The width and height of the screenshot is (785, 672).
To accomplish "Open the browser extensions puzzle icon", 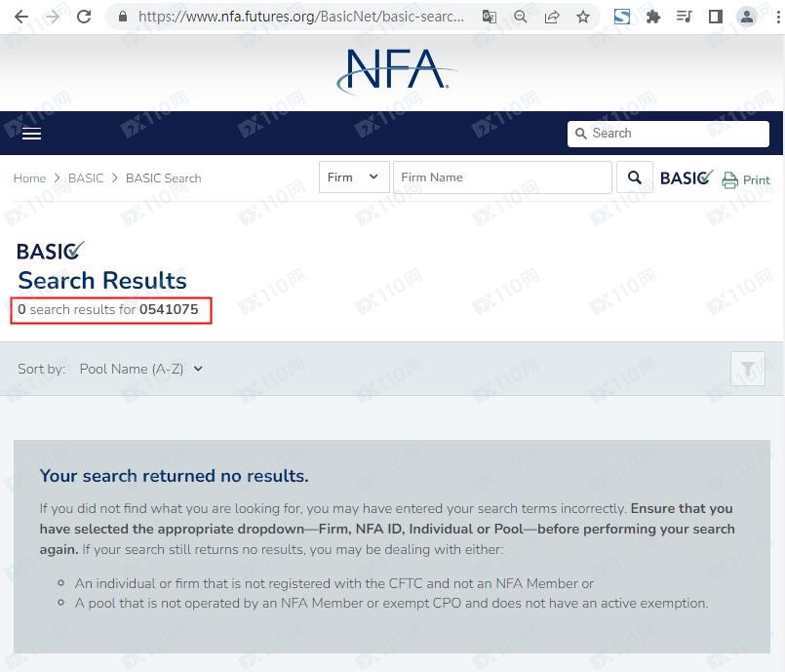I will [653, 17].
